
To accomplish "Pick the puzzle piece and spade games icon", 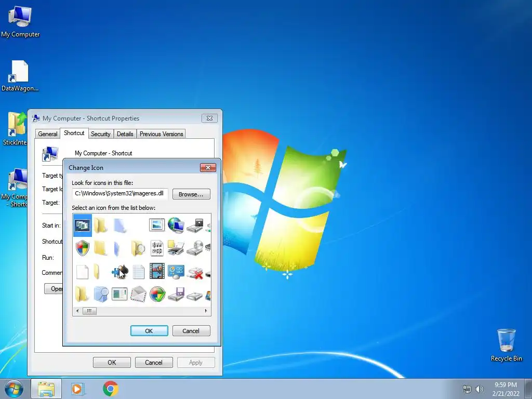I will click(x=120, y=271).
